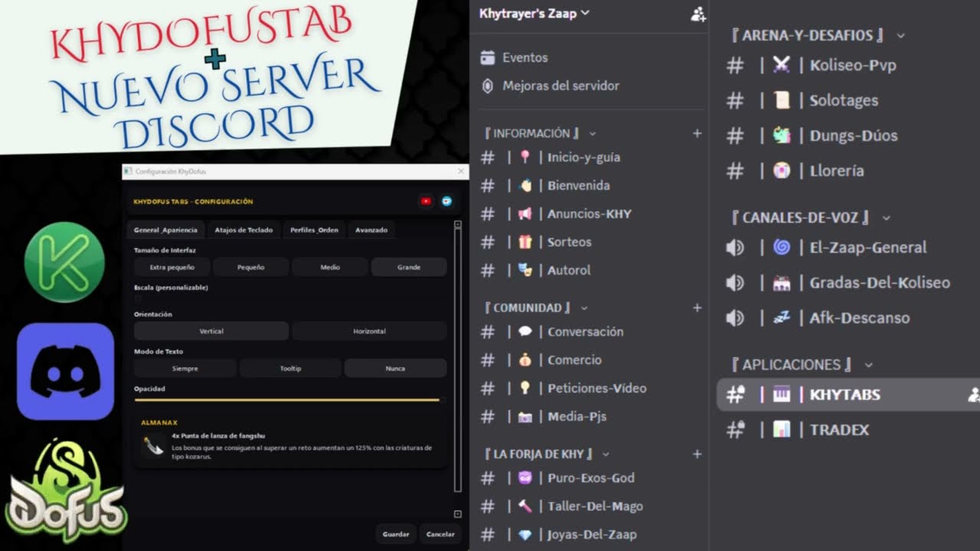980x551 pixels.
Task: Open Khytrayer's Zaap server dropdown
Action: (x=586, y=13)
